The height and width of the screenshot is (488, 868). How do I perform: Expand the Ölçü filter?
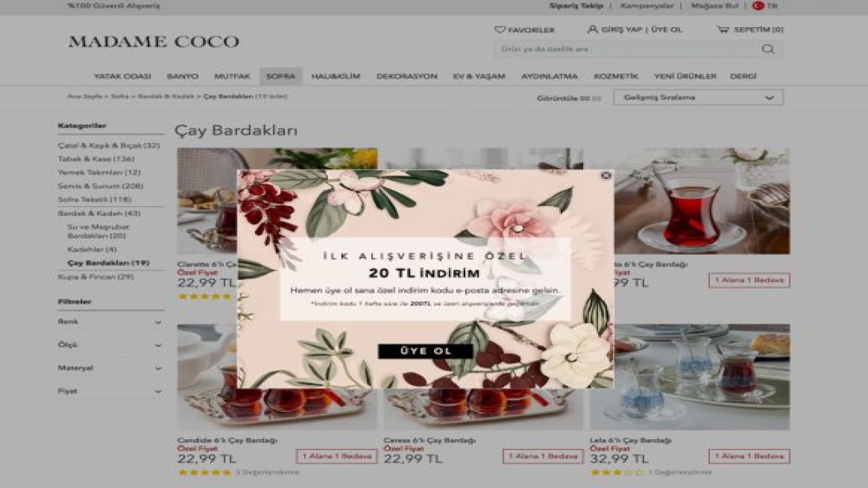pyautogui.click(x=111, y=345)
